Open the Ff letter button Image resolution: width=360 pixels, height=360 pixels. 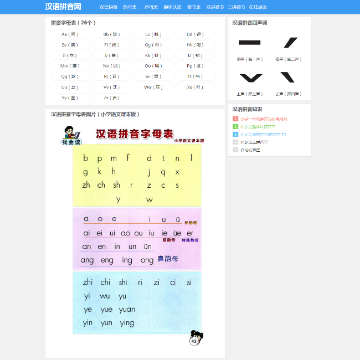pos(112,45)
